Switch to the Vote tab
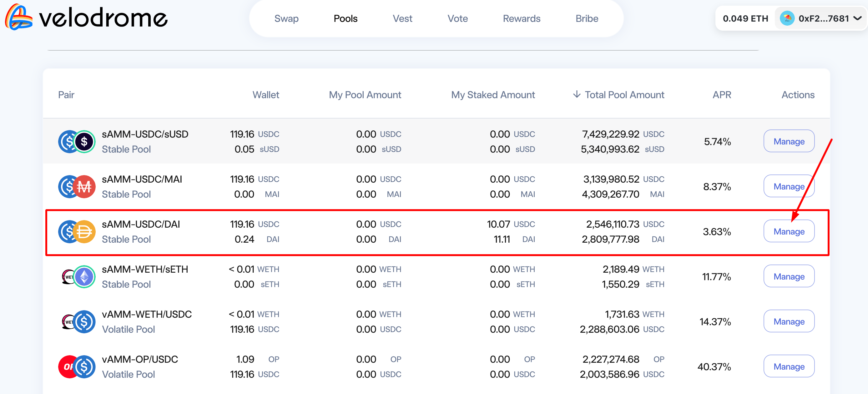This screenshot has width=868, height=394. pyautogui.click(x=457, y=18)
